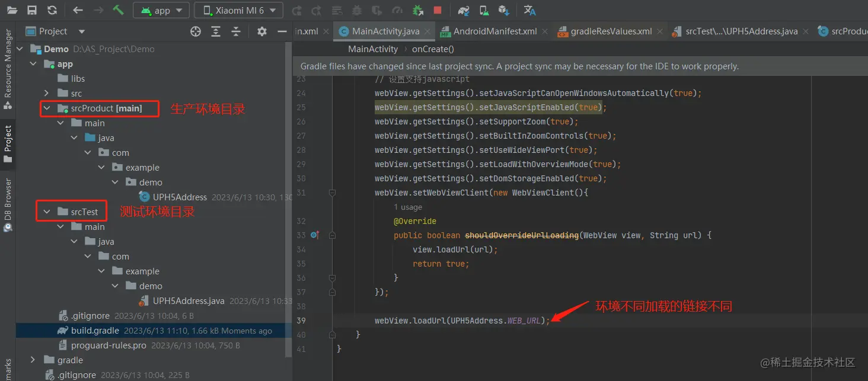Viewport: 868px width, 381px height.
Task: Click the Apply Changes and Restart icon
Action: click(x=317, y=10)
